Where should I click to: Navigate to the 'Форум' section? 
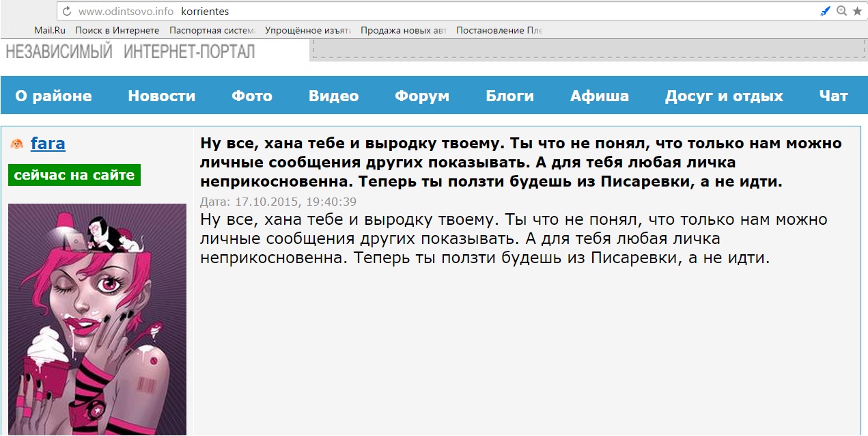[x=421, y=96]
